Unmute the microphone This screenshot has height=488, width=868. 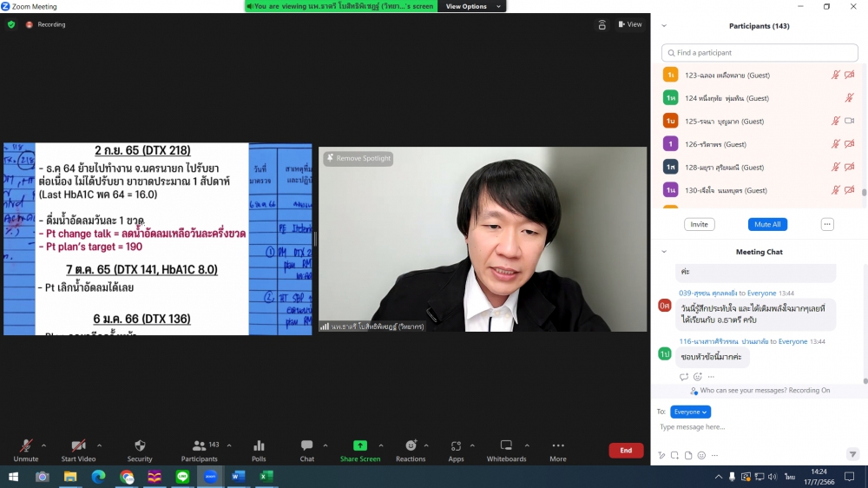click(26, 450)
